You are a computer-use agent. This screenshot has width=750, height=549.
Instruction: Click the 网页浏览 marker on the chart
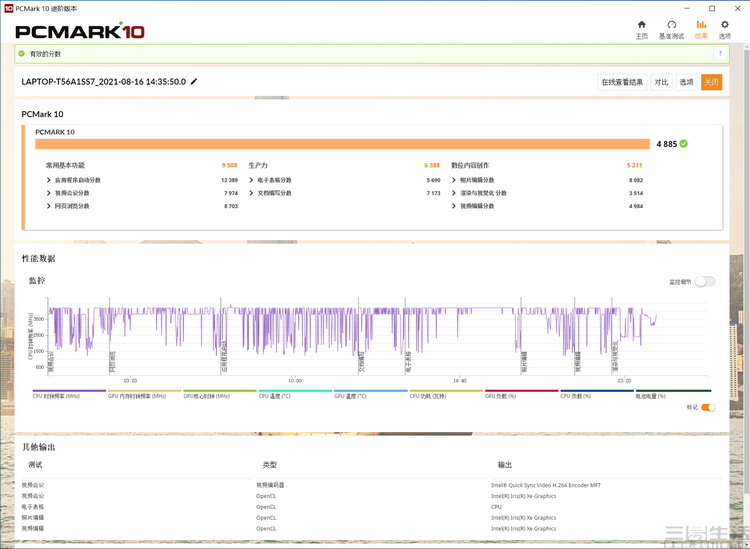coord(112,362)
